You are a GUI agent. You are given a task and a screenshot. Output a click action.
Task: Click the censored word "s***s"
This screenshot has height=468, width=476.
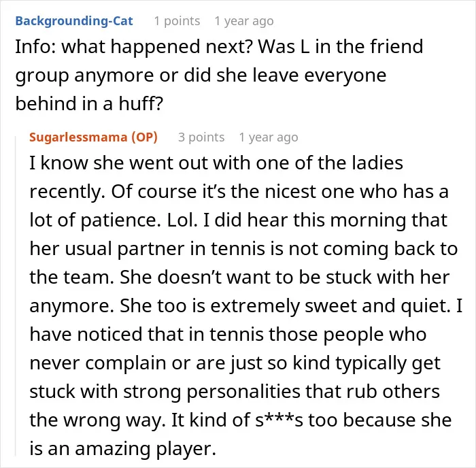tap(279, 420)
